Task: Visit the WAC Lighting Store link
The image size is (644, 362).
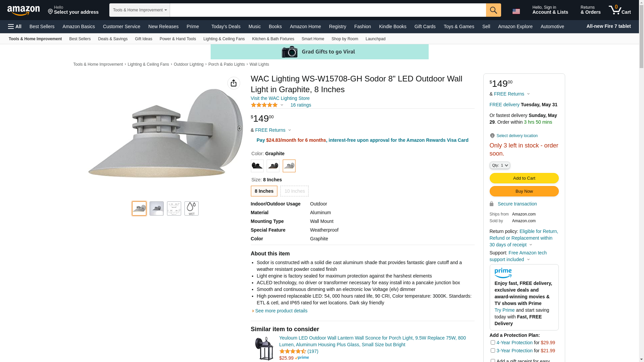Action: (280, 98)
